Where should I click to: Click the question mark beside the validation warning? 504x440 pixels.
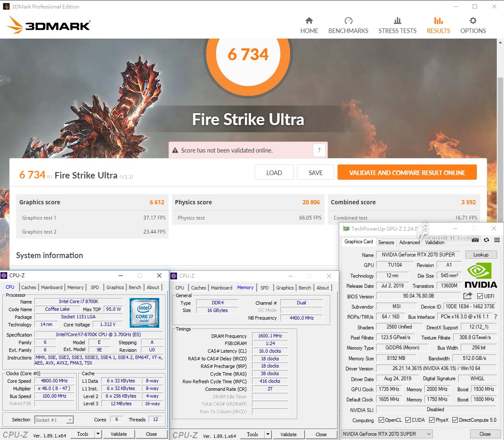pos(319,150)
